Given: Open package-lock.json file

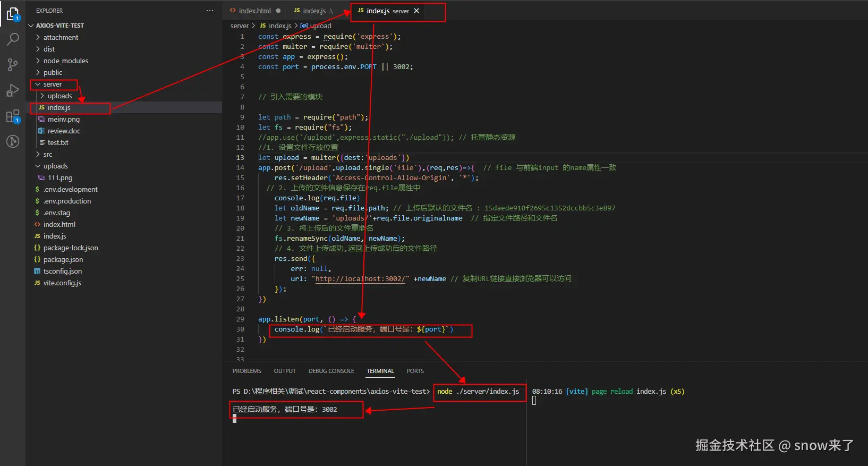Looking at the screenshot, I should (x=124, y=248).
